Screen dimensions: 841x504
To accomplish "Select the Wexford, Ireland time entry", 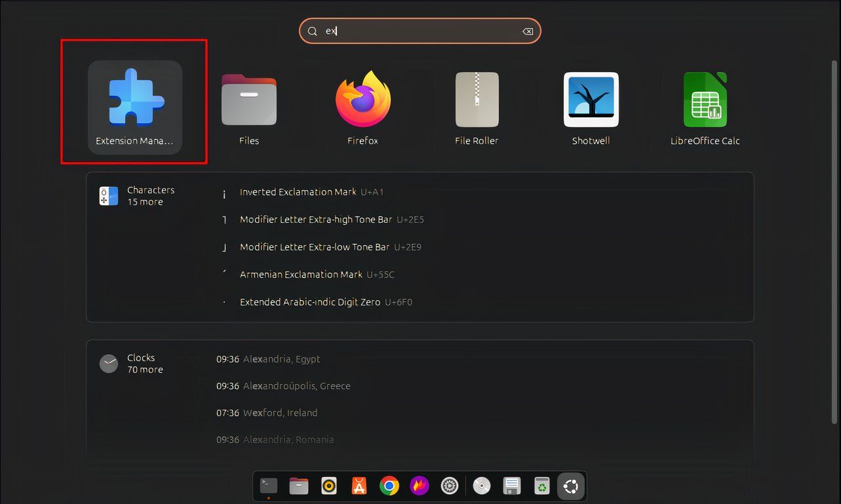I will pyautogui.click(x=267, y=413).
